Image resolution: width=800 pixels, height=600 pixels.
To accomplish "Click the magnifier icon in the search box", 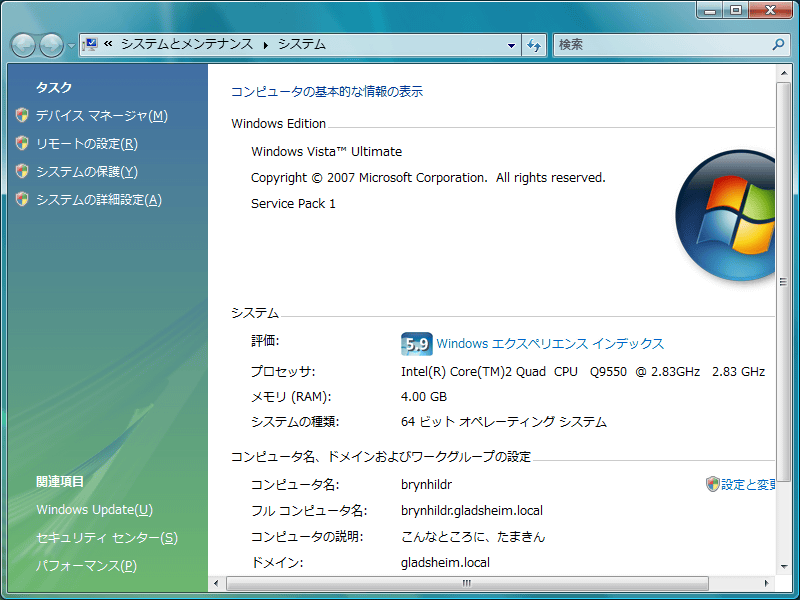I will [779, 45].
